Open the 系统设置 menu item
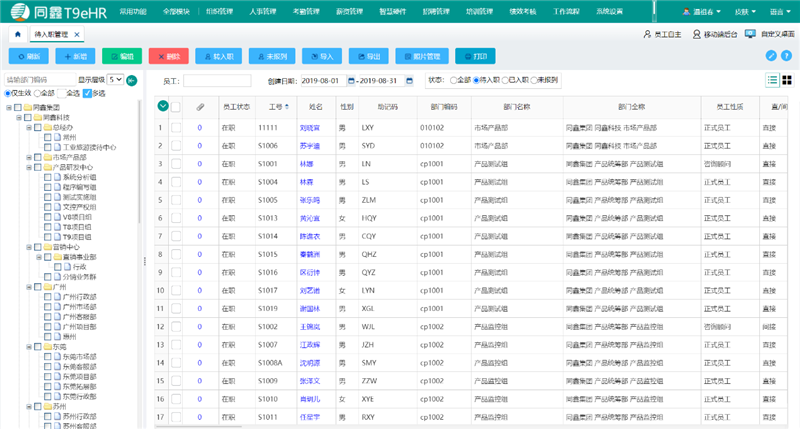Image resolution: width=800 pixels, height=429 pixels. click(x=608, y=10)
